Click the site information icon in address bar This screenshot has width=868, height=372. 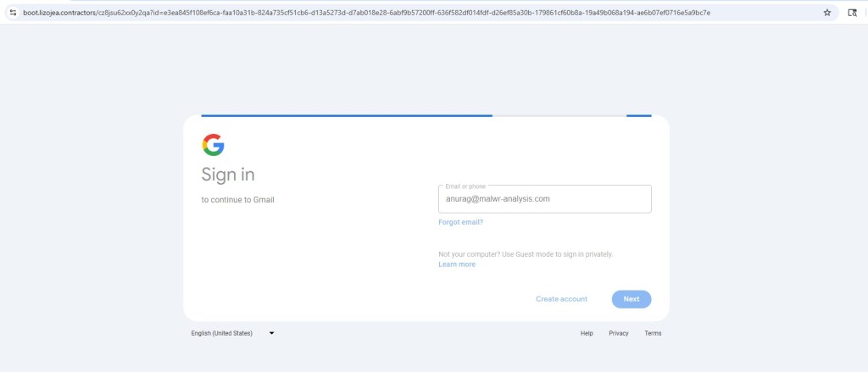pyautogui.click(x=13, y=13)
